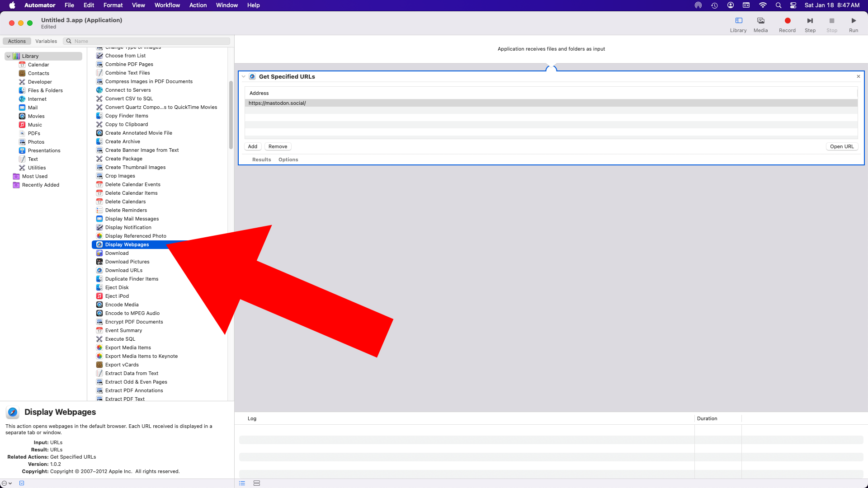Click the actions Name search field

click(147, 41)
